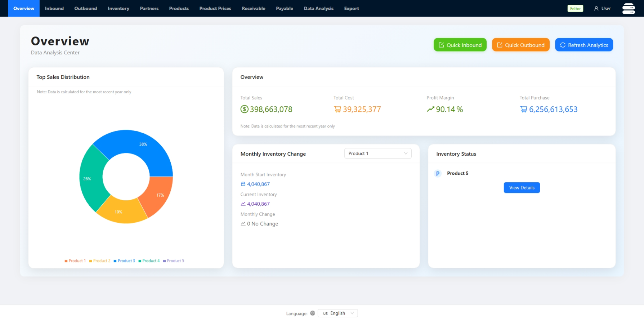Click the Quick Inbound button
644x321 pixels.
[460, 45]
